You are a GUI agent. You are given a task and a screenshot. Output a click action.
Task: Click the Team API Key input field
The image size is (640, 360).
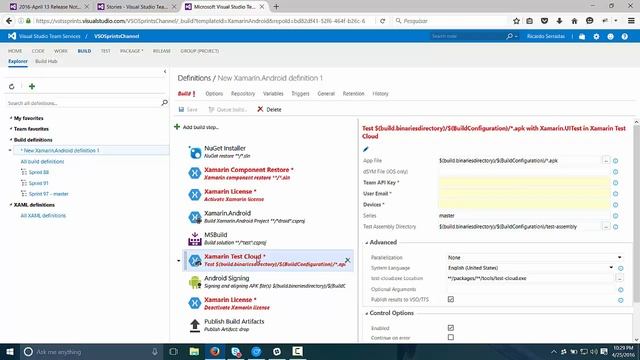coord(524,182)
